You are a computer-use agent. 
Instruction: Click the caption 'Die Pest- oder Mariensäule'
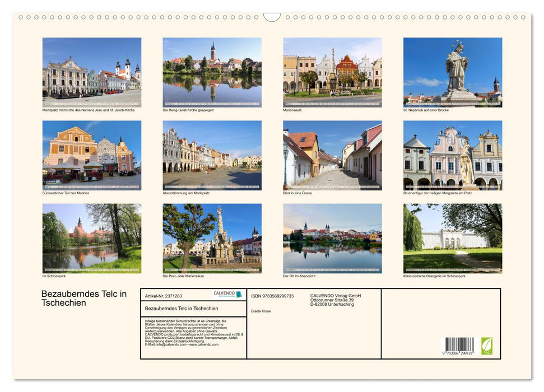(x=183, y=276)
